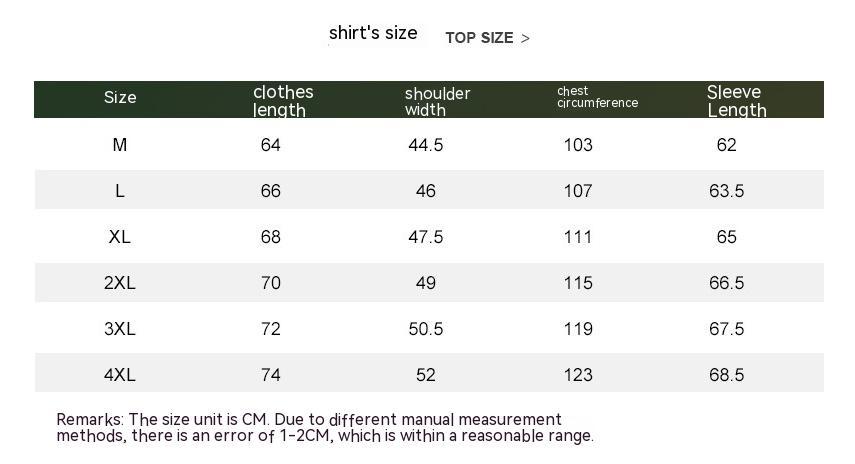Image resolution: width=855 pixels, height=464 pixels.
Task: Click the "shirt's size" tab label
Action: 373,33
